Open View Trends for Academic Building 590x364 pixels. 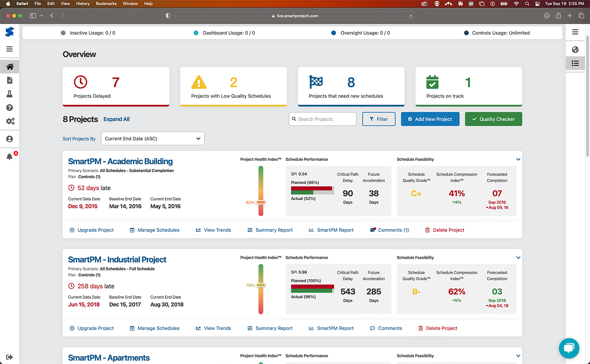214,230
